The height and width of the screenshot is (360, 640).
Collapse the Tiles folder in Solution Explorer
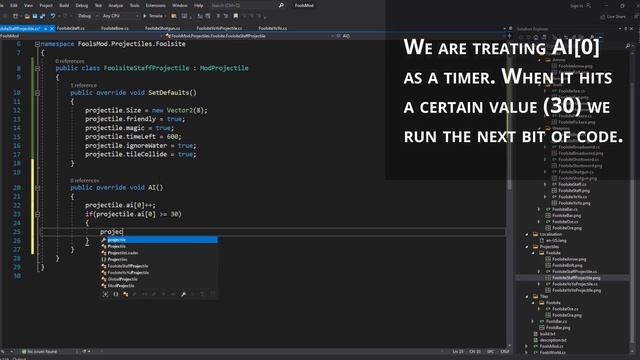527,296
